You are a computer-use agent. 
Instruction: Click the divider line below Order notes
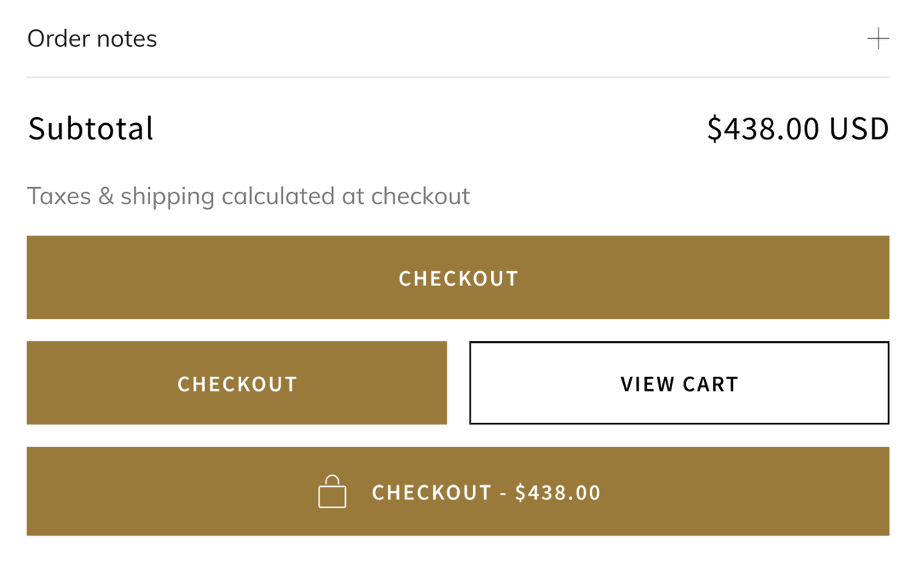tap(457, 77)
